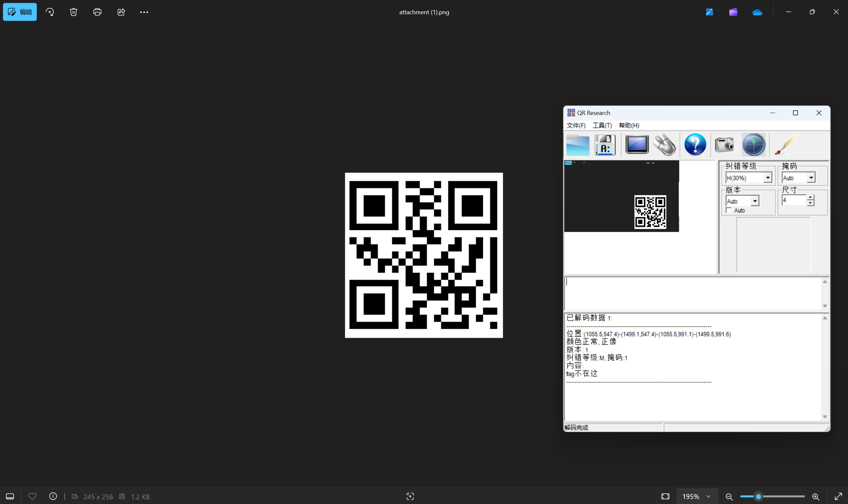
Task: Capture screen with monitor icon
Action: pos(637,145)
